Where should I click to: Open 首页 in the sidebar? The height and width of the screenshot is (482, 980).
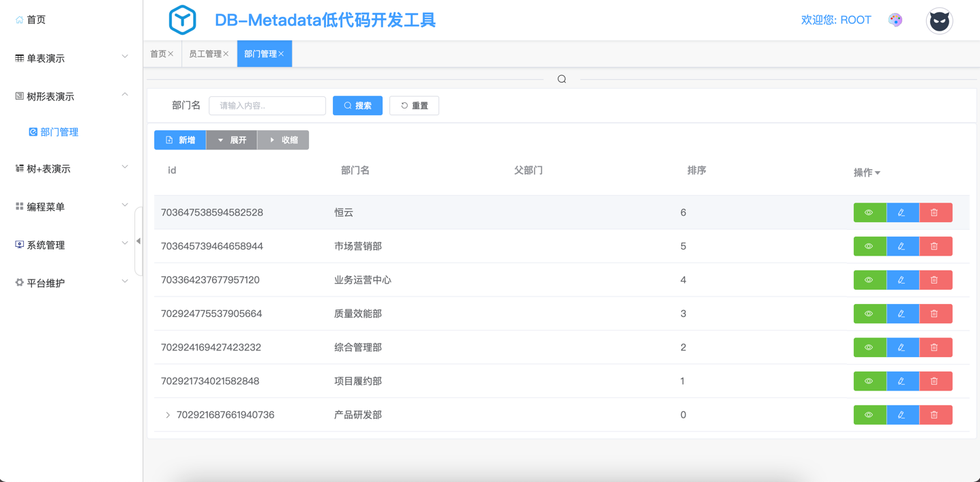35,20
